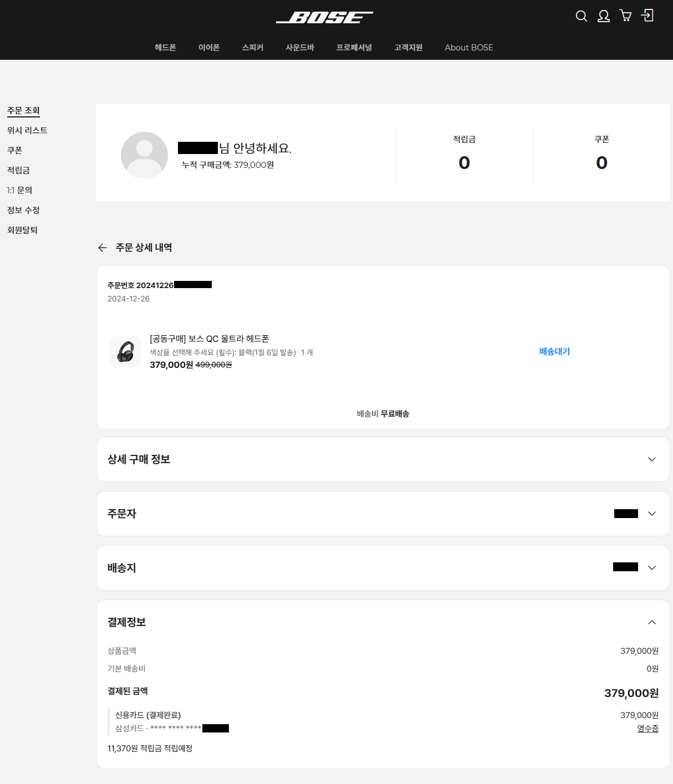Open the 스피커 menu
Image resolution: width=673 pixels, height=784 pixels.
(x=253, y=48)
